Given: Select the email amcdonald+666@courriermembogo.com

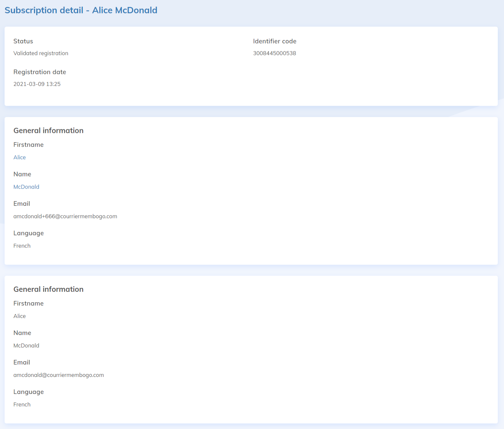Looking at the screenshot, I should tap(65, 216).
